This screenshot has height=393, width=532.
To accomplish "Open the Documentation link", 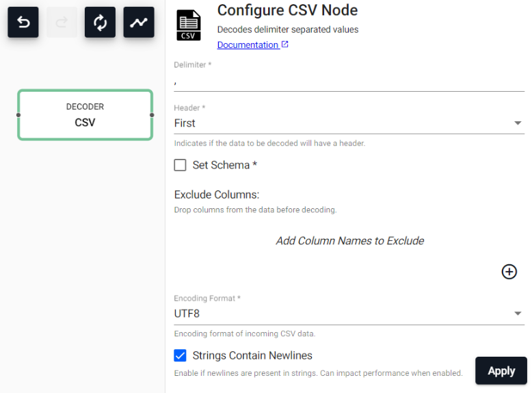I will (x=248, y=45).
